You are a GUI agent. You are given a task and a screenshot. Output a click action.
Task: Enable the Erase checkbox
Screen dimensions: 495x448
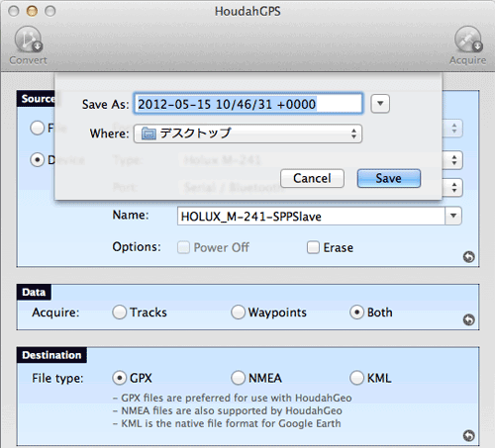click(x=313, y=247)
